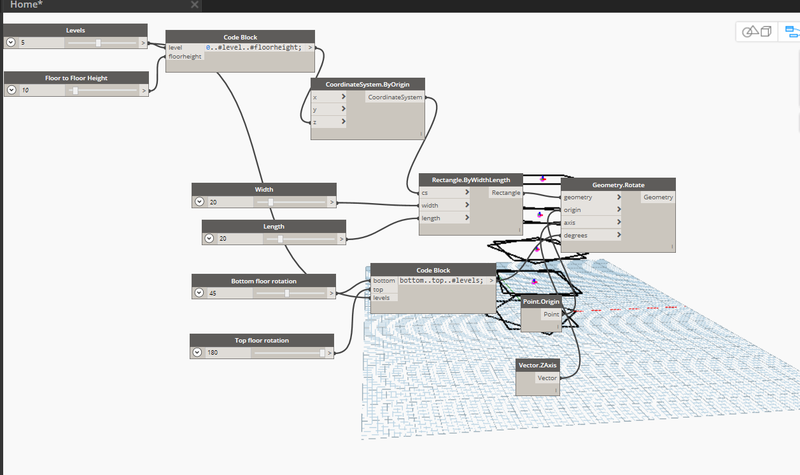The image size is (800, 475).
Task: Adjust the Levels slider handle
Action: click(98, 43)
